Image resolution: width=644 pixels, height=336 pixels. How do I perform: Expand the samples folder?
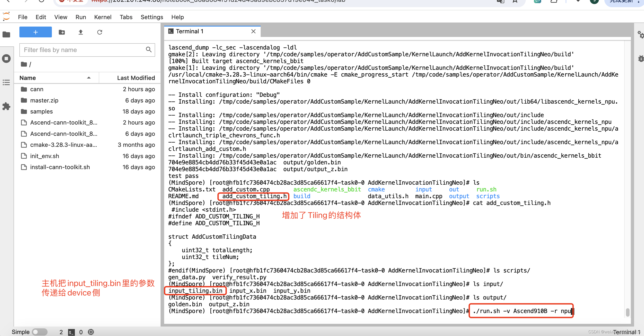pos(41,111)
